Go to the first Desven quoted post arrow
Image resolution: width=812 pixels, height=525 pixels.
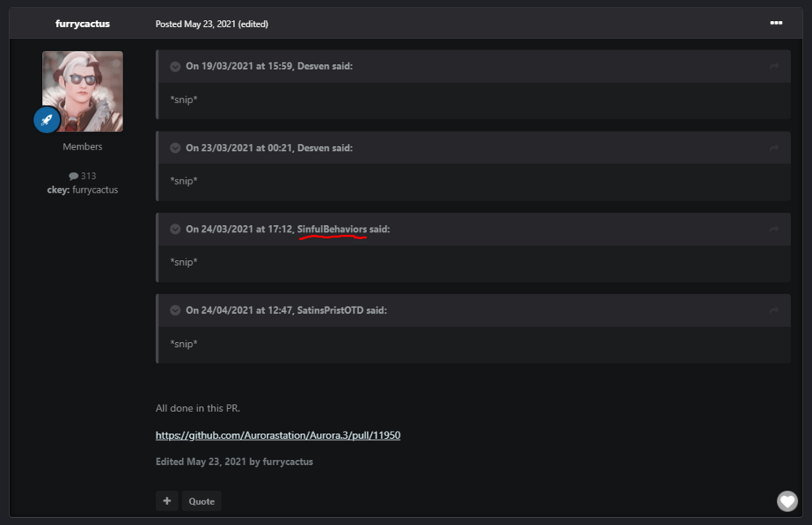(774, 67)
